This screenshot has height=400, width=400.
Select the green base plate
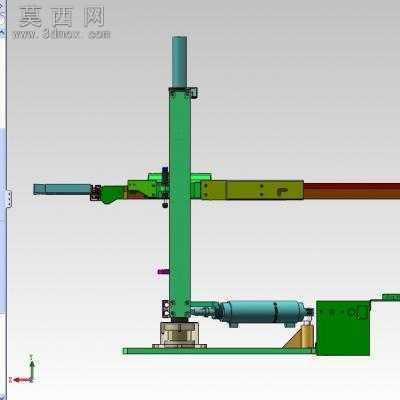pos(219,351)
